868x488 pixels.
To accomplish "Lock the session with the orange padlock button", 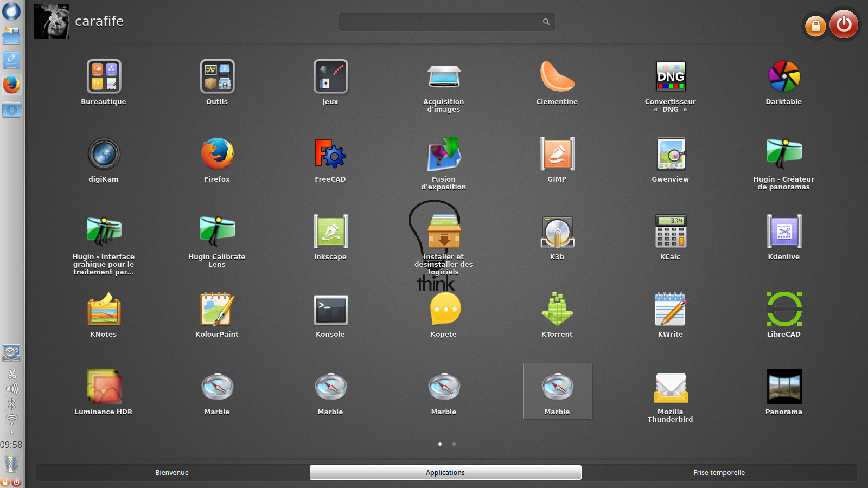I will (815, 25).
